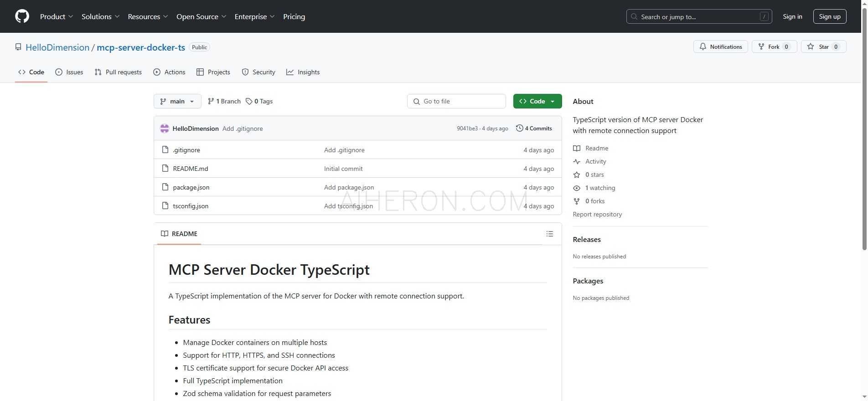Image resolution: width=868 pixels, height=401 pixels.
Task: Click the magnifier icon in Go to file
Action: [x=416, y=101]
